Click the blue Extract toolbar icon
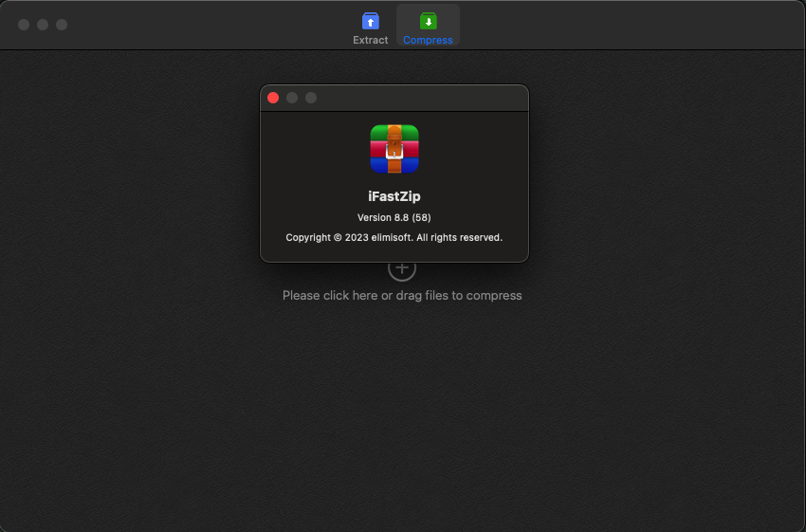The width and height of the screenshot is (806, 532). (x=370, y=21)
